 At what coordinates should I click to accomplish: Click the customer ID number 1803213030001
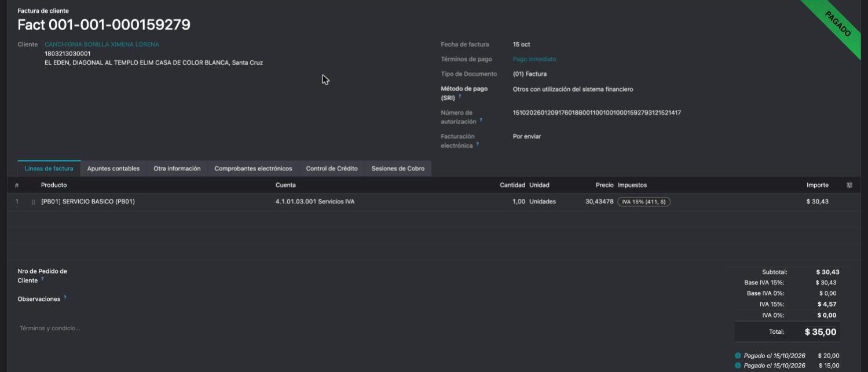pos(68,53)
